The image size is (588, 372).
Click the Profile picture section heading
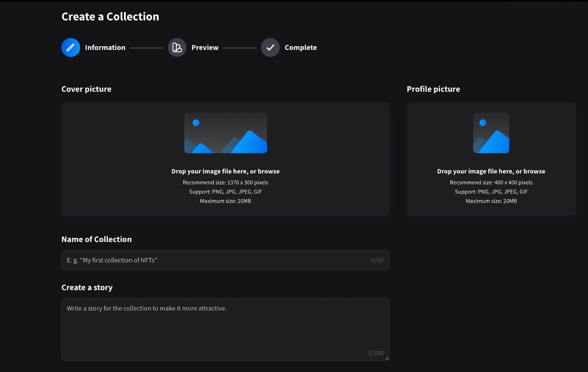click(433, 89)
